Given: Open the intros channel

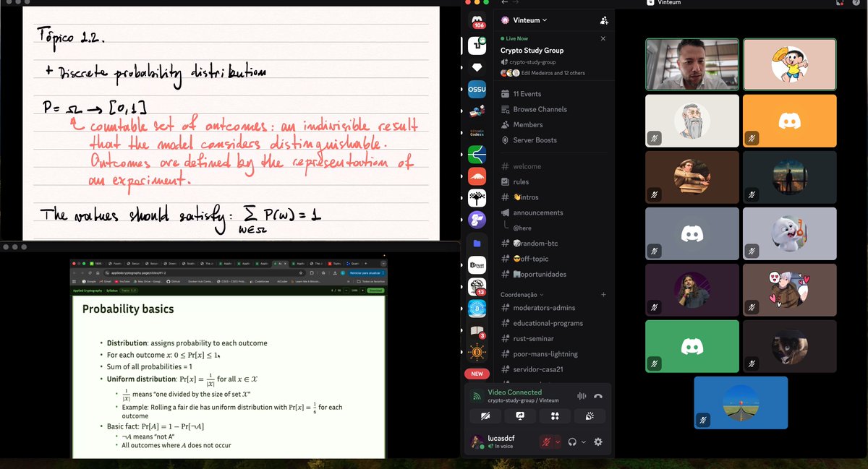Looking at the screenshot, I should tap(554, 197).
